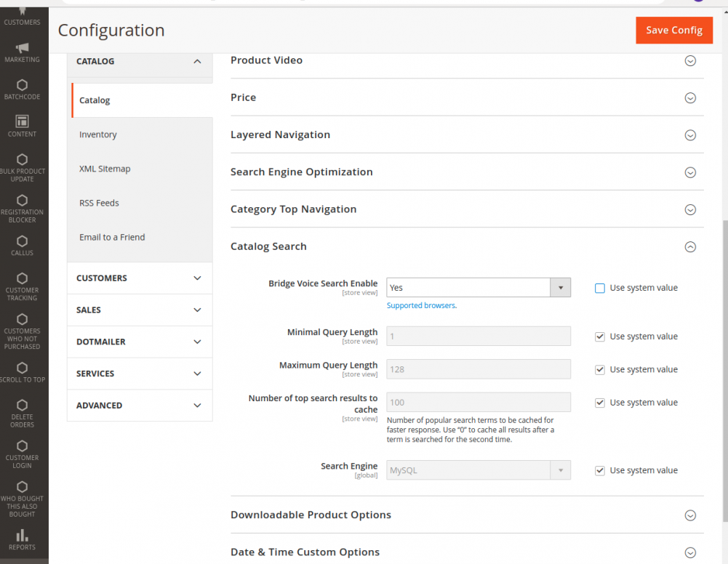Enable Use system value for Bridge Voice Search

click(x=599, y=288)
